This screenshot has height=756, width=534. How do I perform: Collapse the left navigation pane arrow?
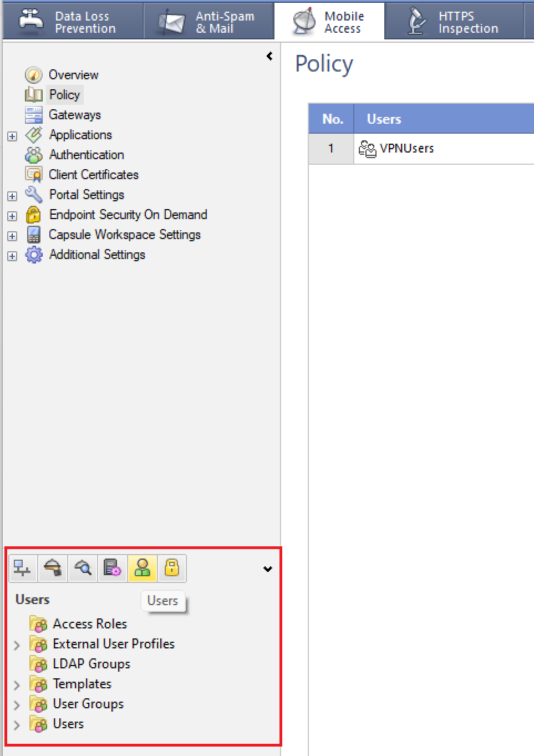pos(269,56)
